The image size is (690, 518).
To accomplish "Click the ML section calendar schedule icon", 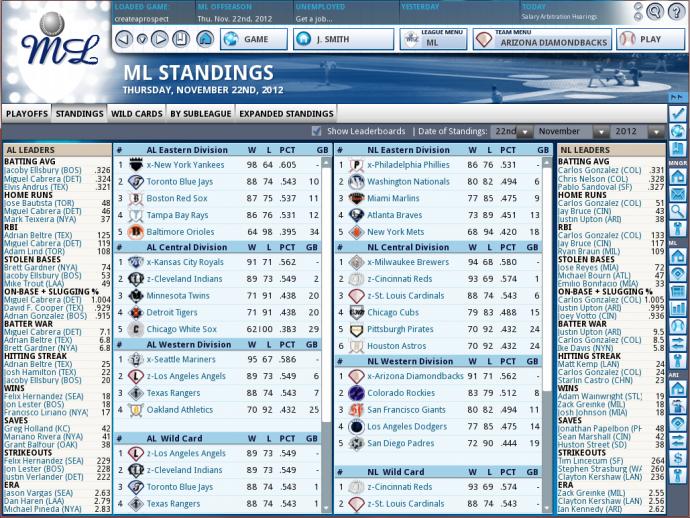I will coord(678,291).
